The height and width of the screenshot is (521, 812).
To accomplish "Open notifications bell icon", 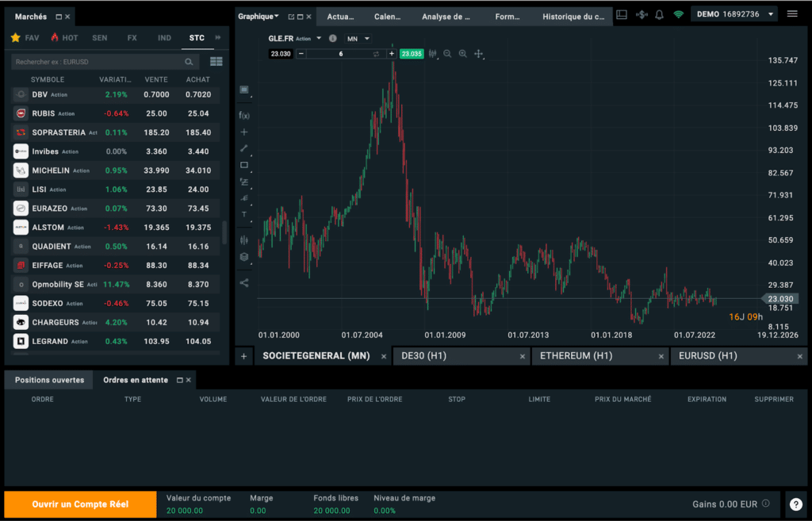I will (659, 14).
